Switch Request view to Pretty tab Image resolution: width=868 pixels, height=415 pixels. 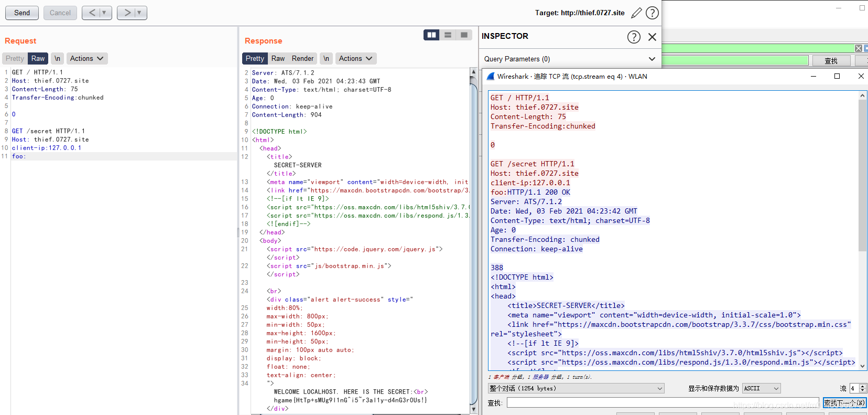click(x=15, y=58)
